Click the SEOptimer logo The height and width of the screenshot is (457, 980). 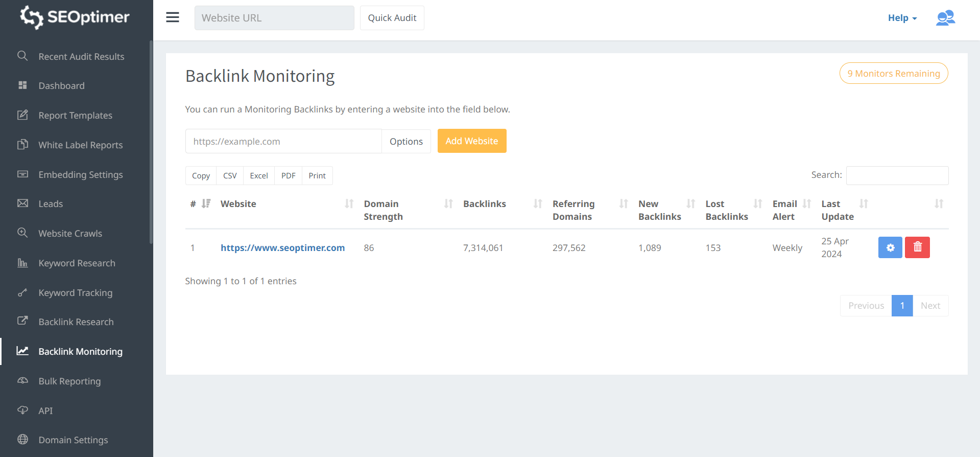tap(75, 17)
